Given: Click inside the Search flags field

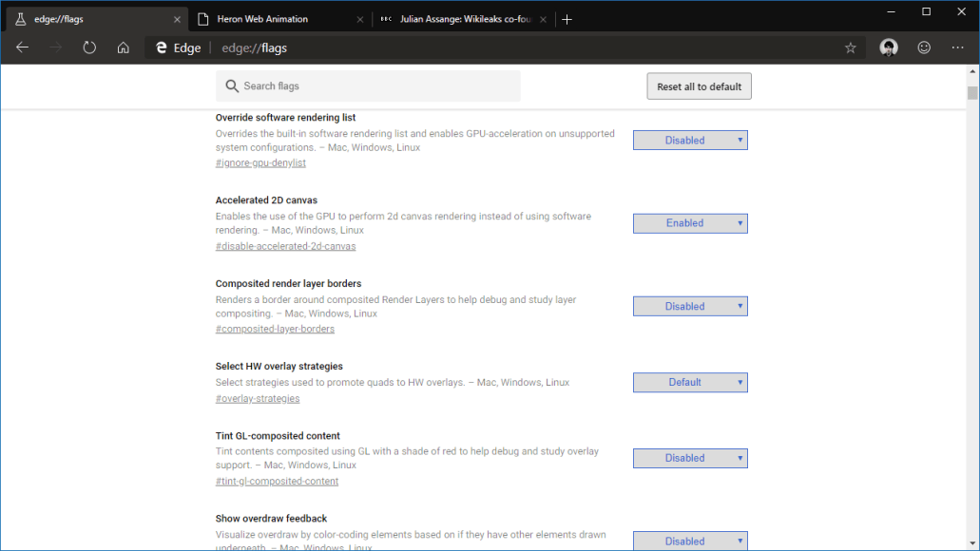Looking at the screenshot, I should [x=368, y=85].
